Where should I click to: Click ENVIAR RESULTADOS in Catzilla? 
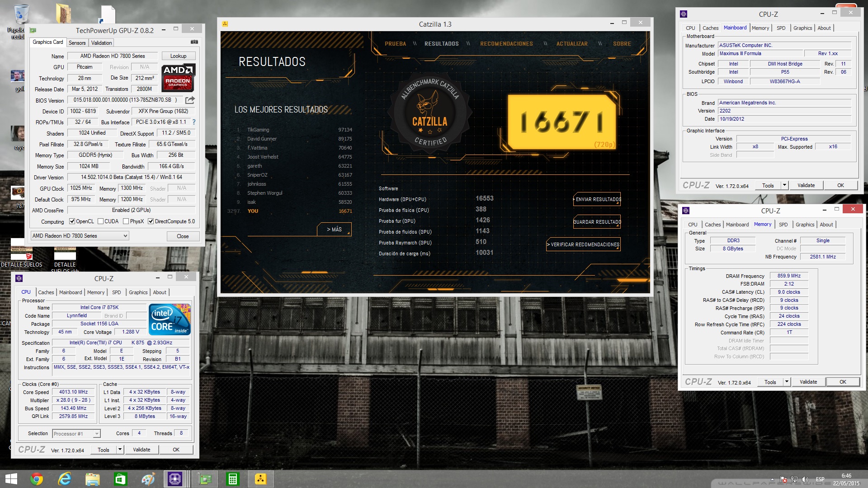pyautogui.click(x=597, y=199)
